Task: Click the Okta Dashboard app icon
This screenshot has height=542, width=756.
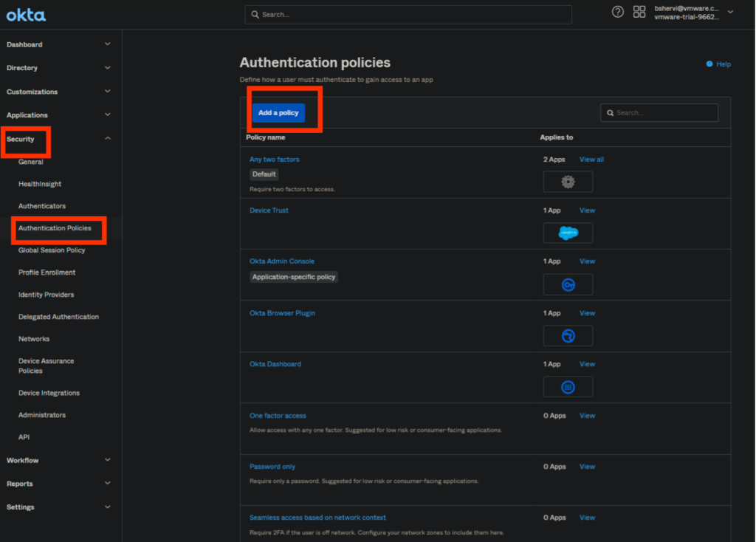Action: (568, 387)
